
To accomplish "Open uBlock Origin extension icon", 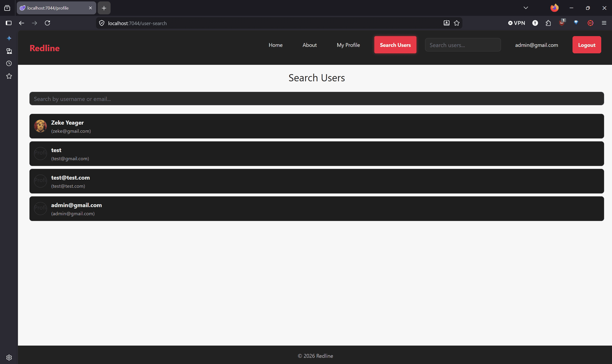I will click(562, 22).
